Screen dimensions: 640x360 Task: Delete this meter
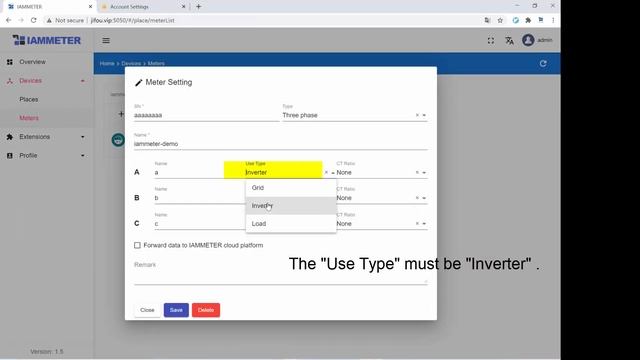coord(206,310)
